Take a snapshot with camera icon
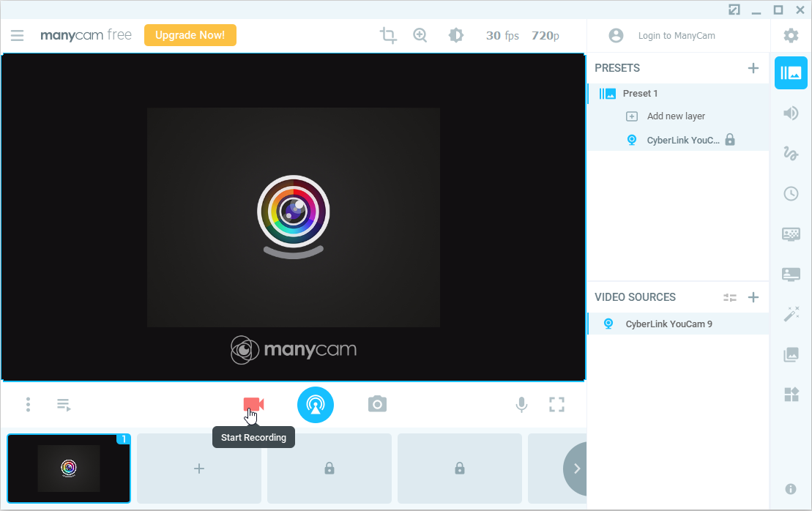The height and width of the screenshot is (511, 812). click(x=378, y=404)
